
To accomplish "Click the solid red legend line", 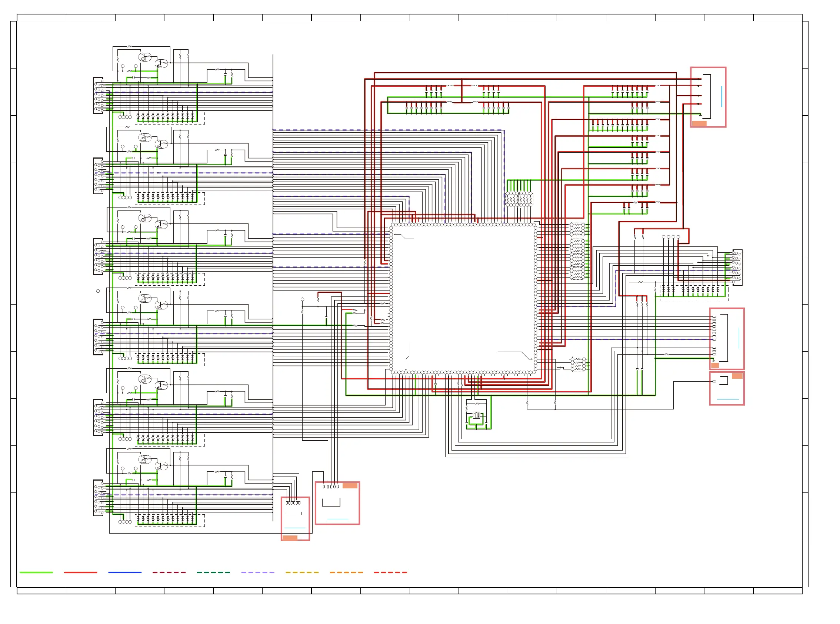I will pos(80,572).
